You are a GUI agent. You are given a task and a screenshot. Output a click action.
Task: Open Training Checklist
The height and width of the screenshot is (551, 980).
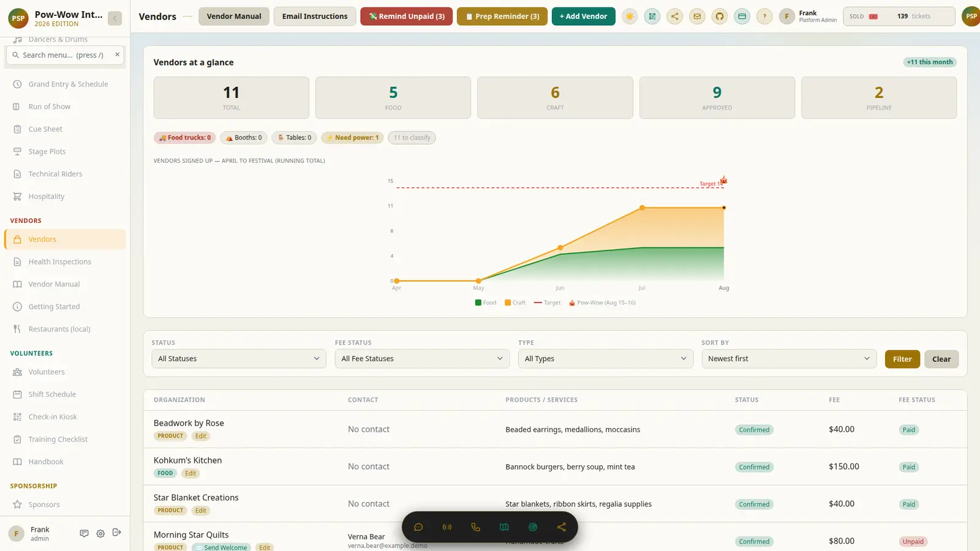click(x=65, y=440)
